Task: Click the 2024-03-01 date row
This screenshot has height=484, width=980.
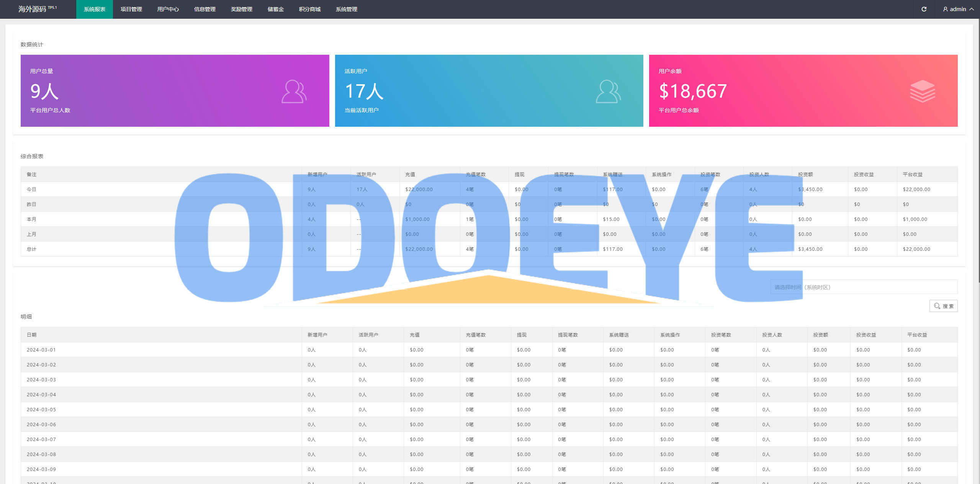Action: (489, 350)
